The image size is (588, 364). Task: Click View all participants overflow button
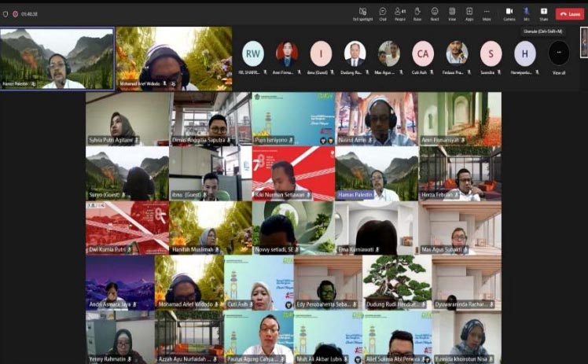[559, 54]
